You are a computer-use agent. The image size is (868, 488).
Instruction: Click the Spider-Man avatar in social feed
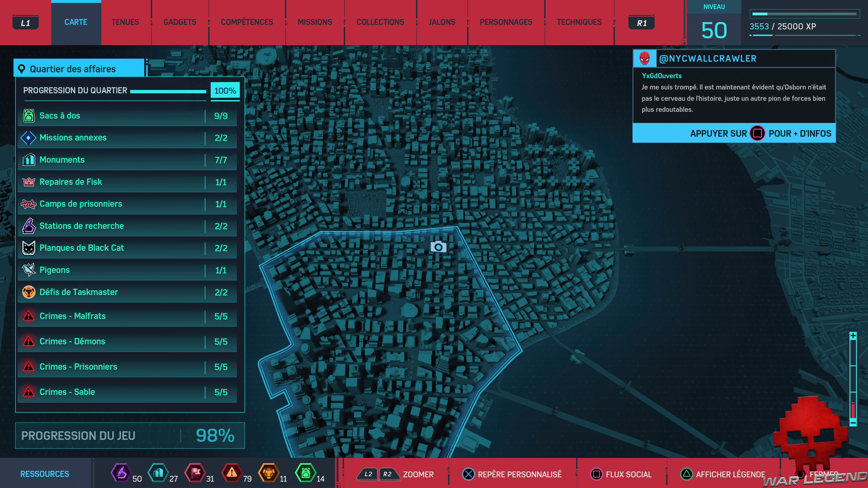pyautogui.click(x=645, y=58)
